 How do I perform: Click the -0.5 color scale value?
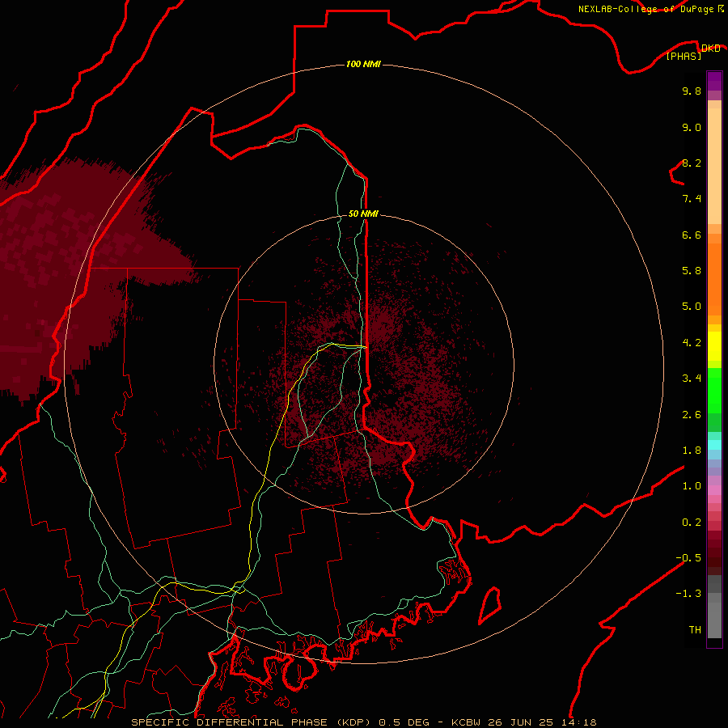coord(688,558)
